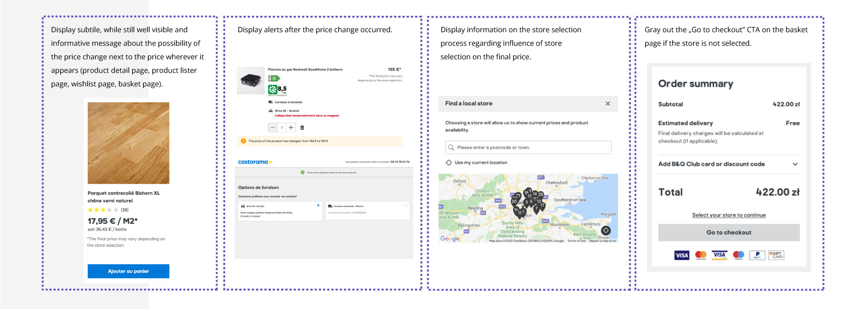The width and height of the screenshot is (868, 309).
Task: Click the Drive 2h car icon in the basket
Action: pyautogui.click(x=270, y=111)
